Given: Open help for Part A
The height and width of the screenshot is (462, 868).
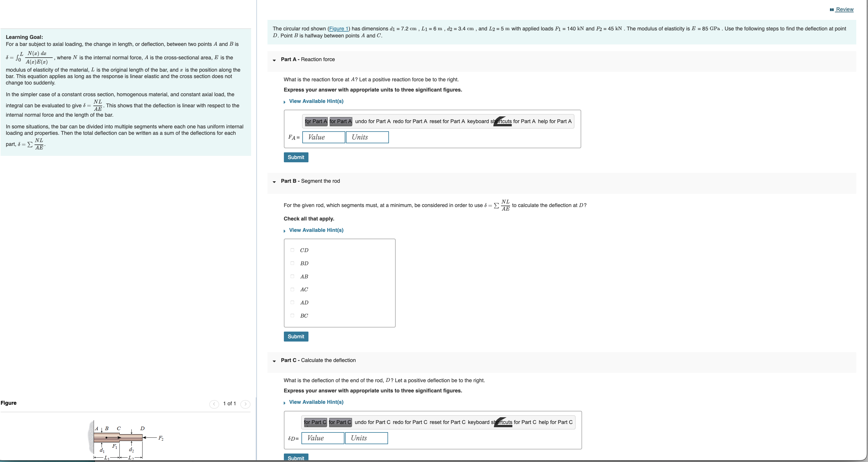Looking at the screenshot, I should [554, 121].
